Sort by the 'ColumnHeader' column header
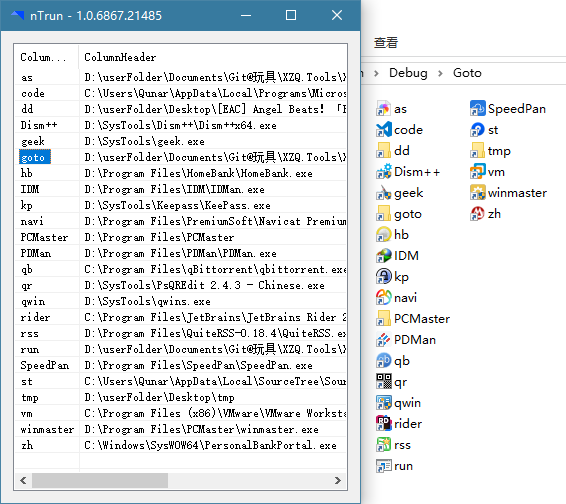566x504 pixels. 213,57
